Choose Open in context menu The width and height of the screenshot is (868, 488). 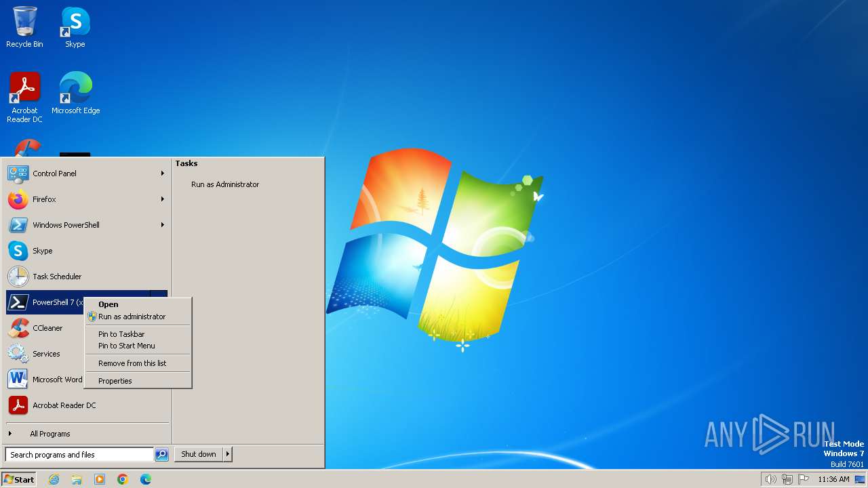[x=138, y=304]
